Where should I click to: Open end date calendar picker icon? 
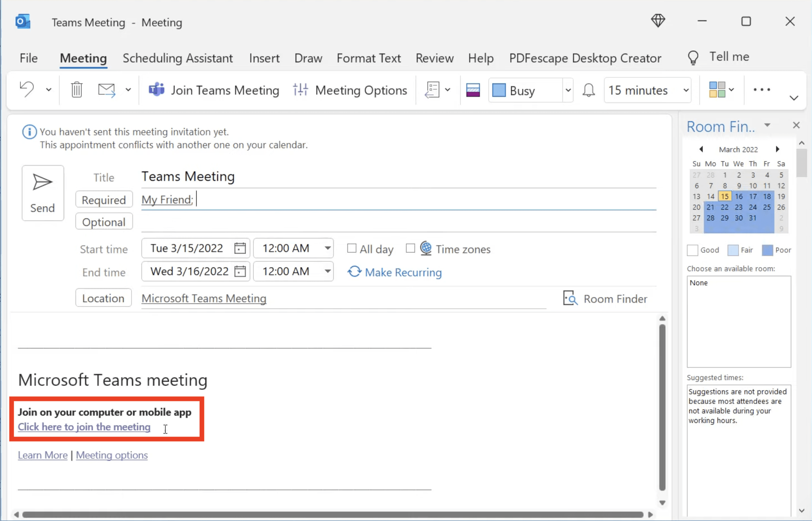point(240,271)
